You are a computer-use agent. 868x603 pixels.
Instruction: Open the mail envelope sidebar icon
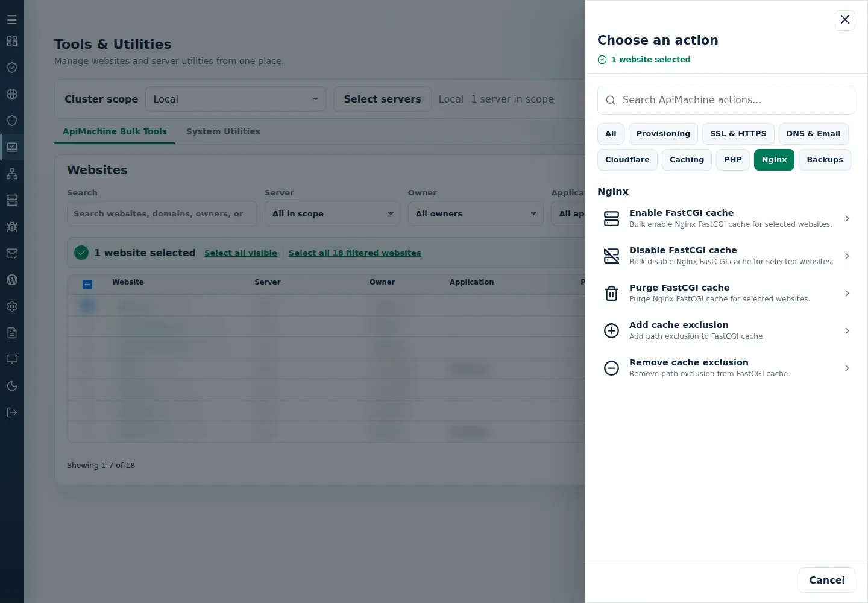12,253
